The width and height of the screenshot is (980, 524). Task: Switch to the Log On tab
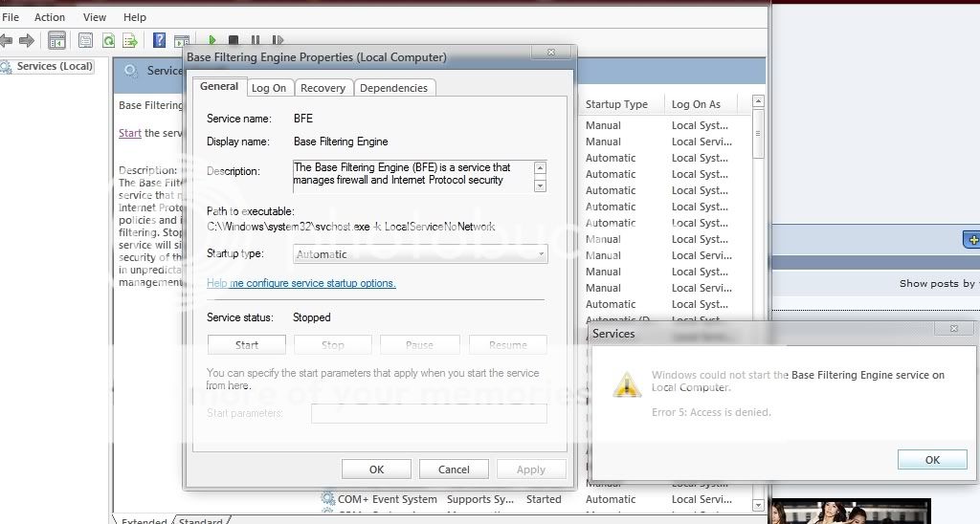click(268, 88)
